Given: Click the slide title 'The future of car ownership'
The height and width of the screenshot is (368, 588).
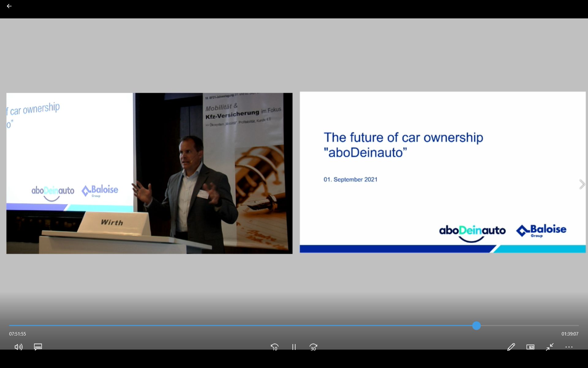Looking at the screenshot, I should tap(403, 137).
